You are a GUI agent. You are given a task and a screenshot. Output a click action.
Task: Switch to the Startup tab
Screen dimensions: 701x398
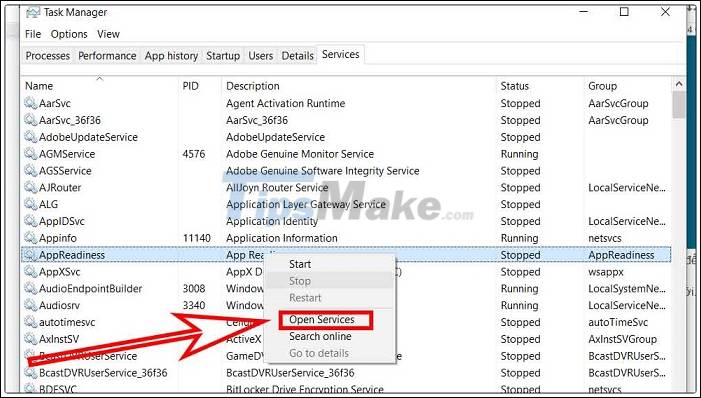click(x=223, y=56)
